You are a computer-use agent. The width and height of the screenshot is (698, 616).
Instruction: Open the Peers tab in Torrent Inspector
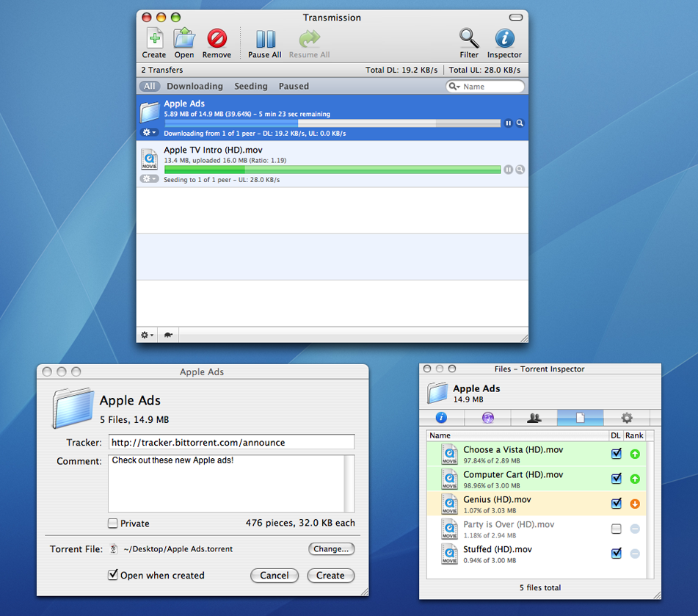click(534, 418)
